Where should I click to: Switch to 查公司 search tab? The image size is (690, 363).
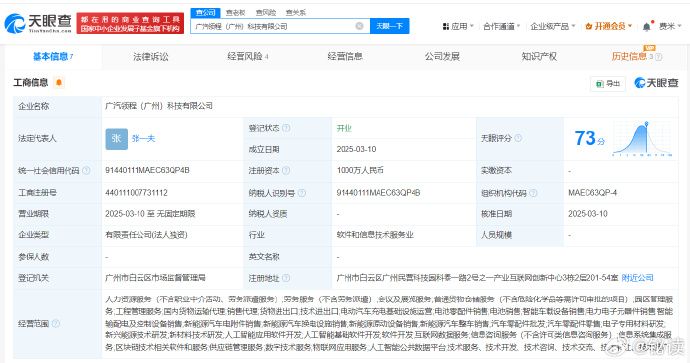click(x=206, y=13)
